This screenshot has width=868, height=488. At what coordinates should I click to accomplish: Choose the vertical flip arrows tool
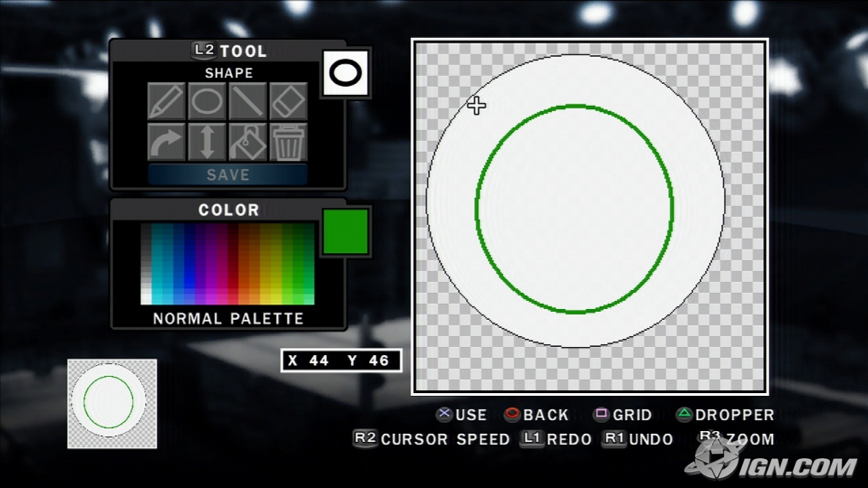click(207, 142)
